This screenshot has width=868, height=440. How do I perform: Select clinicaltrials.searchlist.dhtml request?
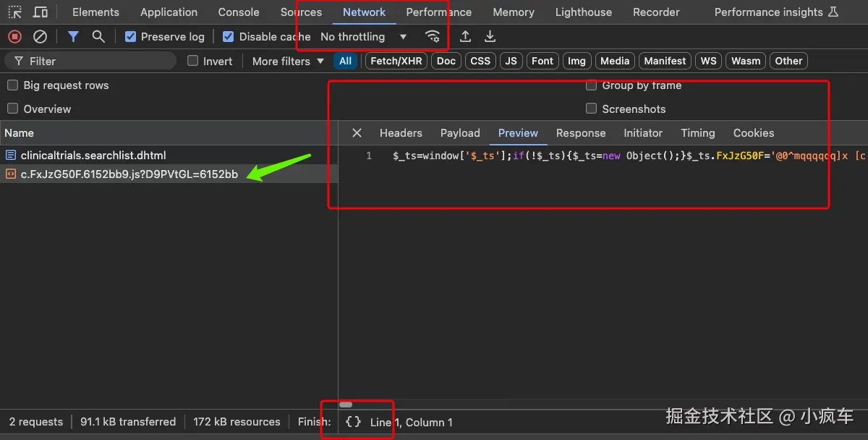93,155
